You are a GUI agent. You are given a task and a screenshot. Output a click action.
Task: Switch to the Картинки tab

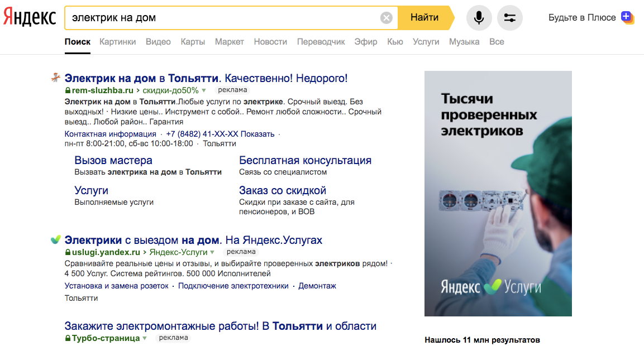coord(117,42)
